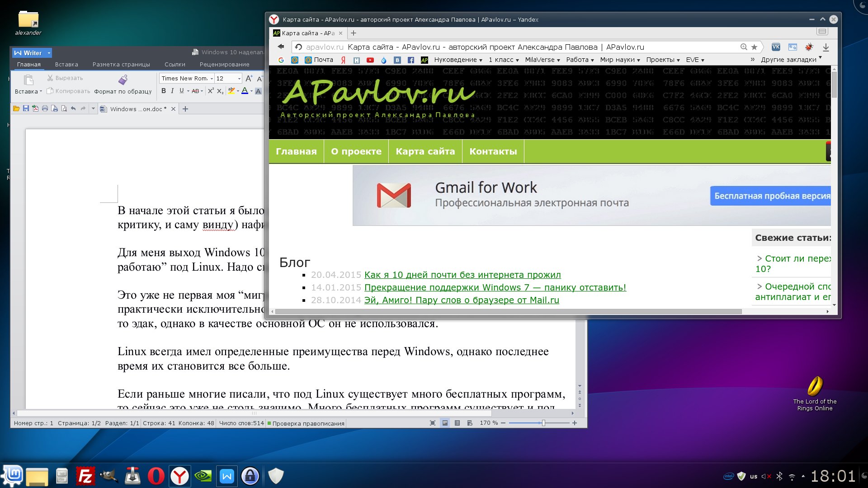The image size is (868, 488).
Task: Open the Times New Roman font dropdown
Action: (211, 78)
